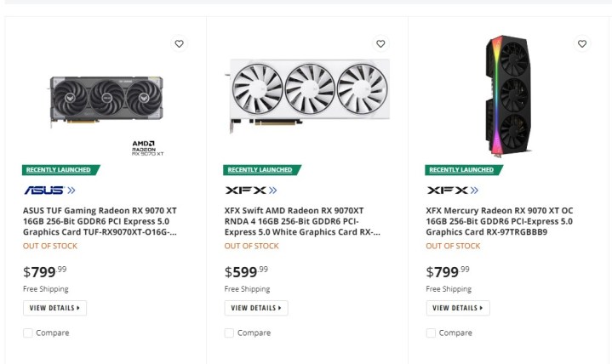Tick Compare checkbox for ASUS TUF card
Screen dimensions: 612x364
pyautogui.click(x=28, y=333)
